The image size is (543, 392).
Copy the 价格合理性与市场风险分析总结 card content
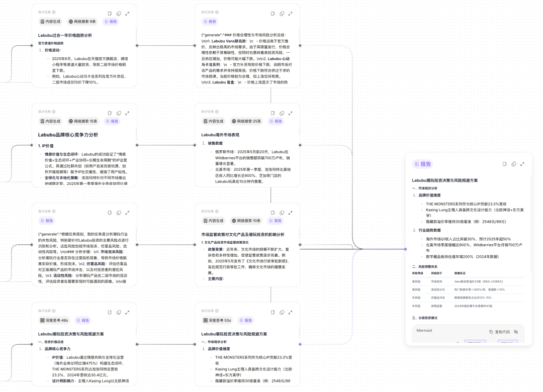(x=282, y=14)
